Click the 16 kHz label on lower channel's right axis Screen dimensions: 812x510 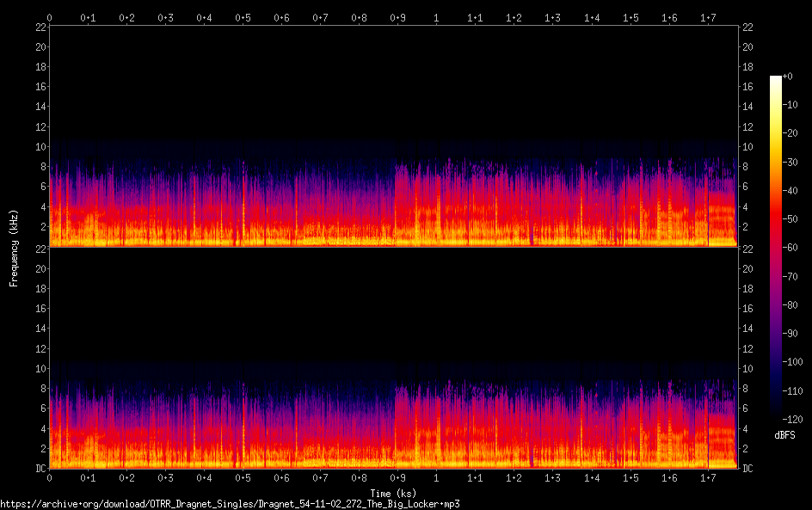[748, 309]
